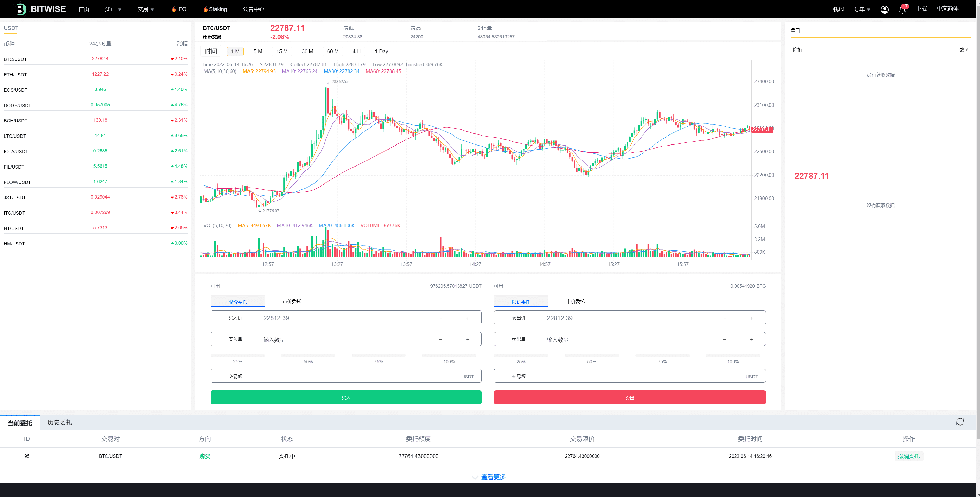Decrease buy price with minus button
The height and width of the screenshot is (497, 980).
coord(440,318)
